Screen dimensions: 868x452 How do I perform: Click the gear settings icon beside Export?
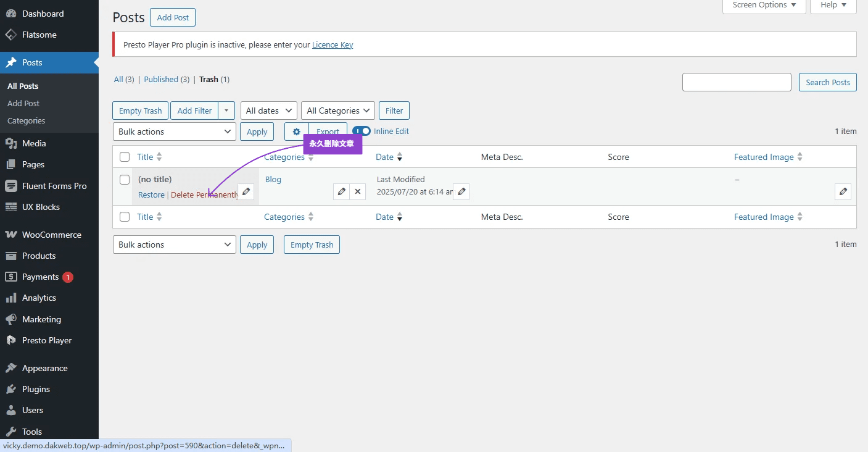click(x=297, y=132)
